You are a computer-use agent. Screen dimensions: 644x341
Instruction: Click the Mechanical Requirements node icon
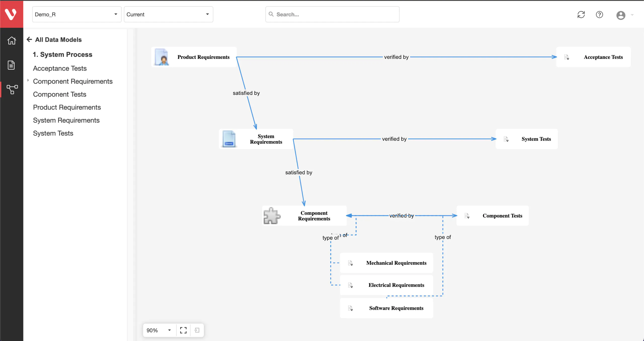click(x=350, y=263)
